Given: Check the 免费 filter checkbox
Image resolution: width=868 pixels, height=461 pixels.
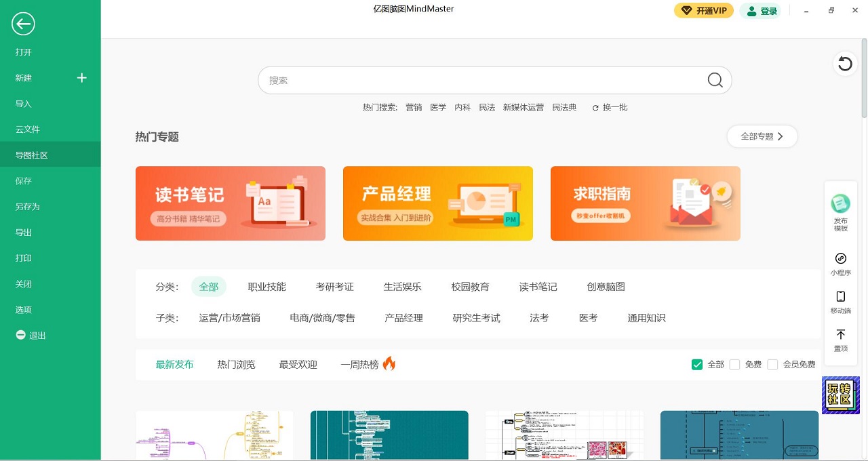Looking at the screenshot, I should pyautogui.click(x=734, y=365).
